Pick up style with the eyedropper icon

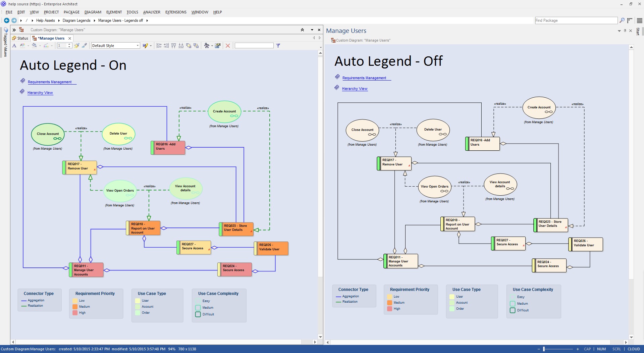(x=85, y=46)
